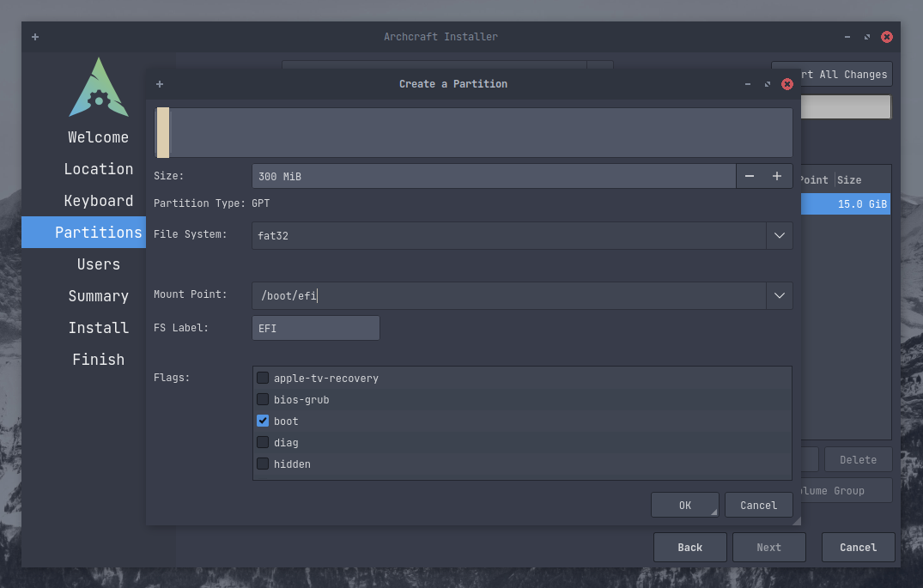The width and height of the screenshot is (923, 588).
Task: Maximize the Archcraft Installer window
Action: pos(867,37)
